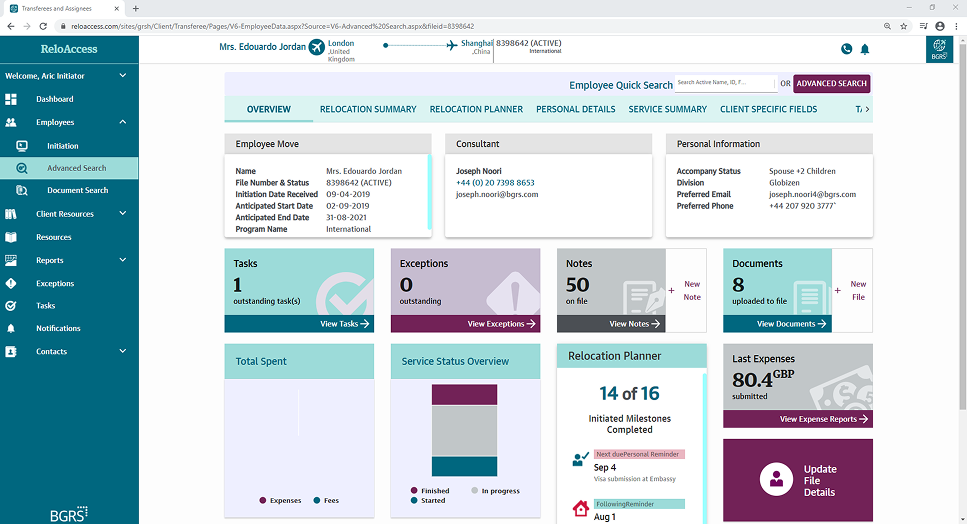Open the Relocation Summary tab
Screen dimensions: 967x524
(368, 109)
